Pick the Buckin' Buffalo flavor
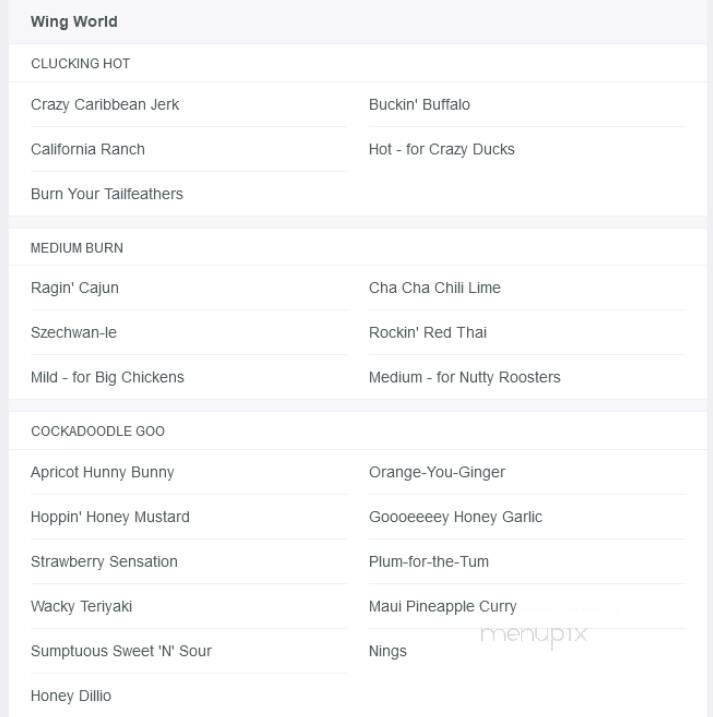The height and width of the screenshot is (717, 713). (x=419, y=105)
